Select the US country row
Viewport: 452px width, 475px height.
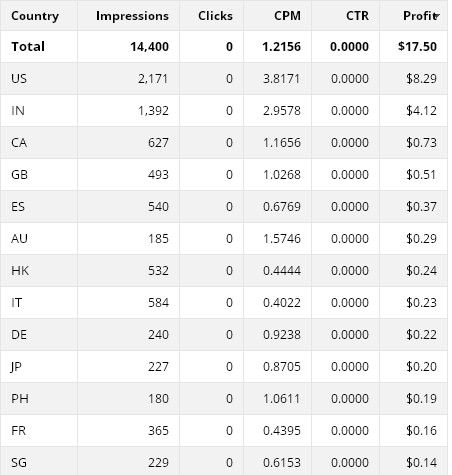click(x=224, y=79)
